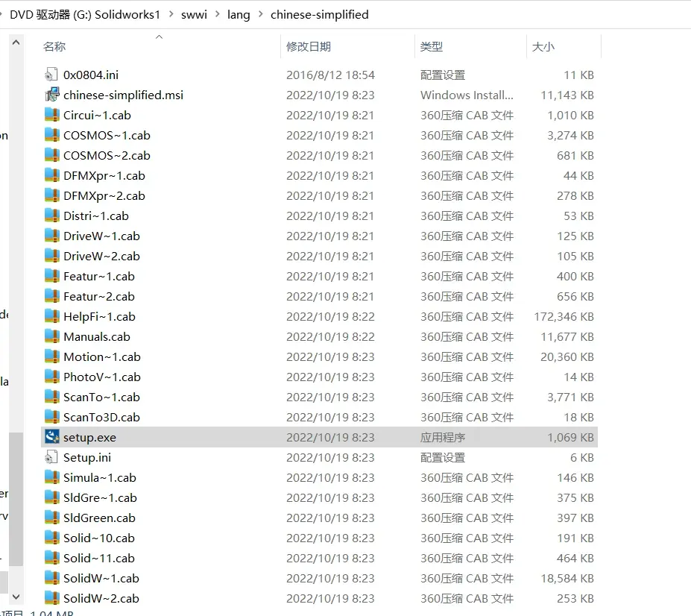
Task: Click chinese-simplified in the address bar
Action: 320,15
